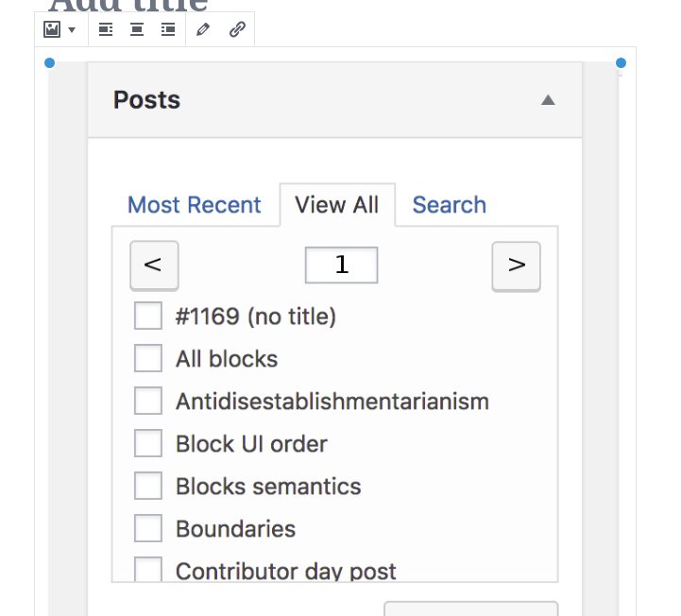Click the insert link icon

[237, 30]
